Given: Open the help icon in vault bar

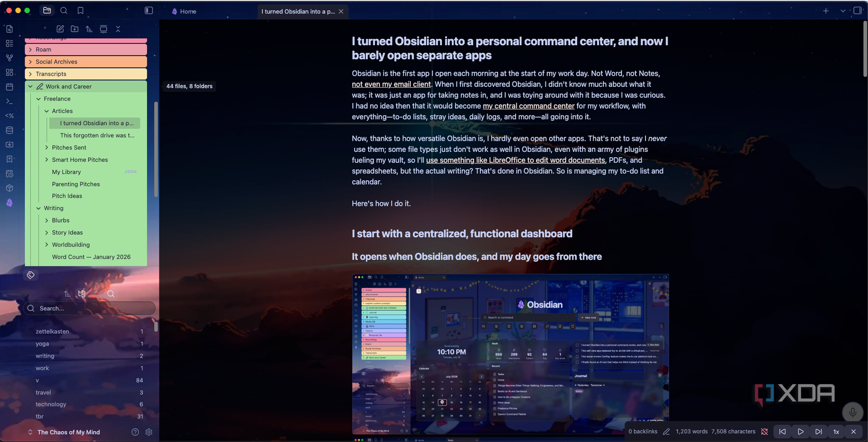Looking at the screenshot, I should [135, 432].
